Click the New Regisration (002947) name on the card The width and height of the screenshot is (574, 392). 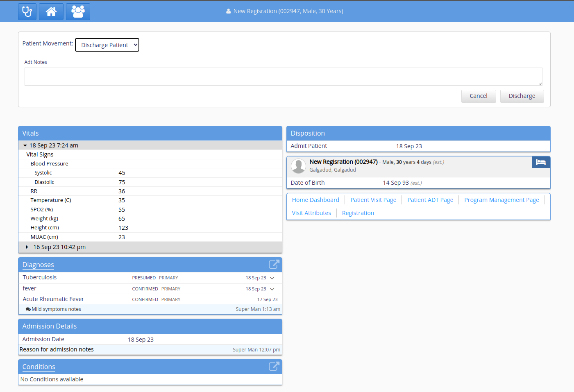tap(343, 162)
